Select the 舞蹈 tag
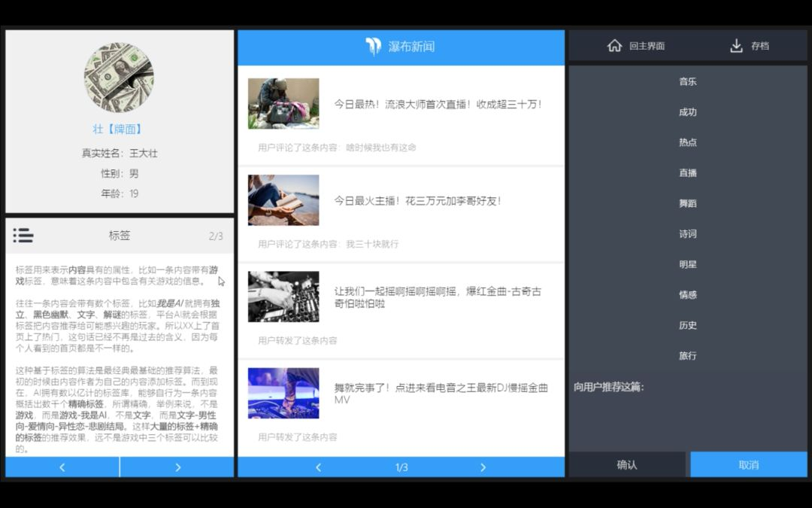 [x=688, y=203]
